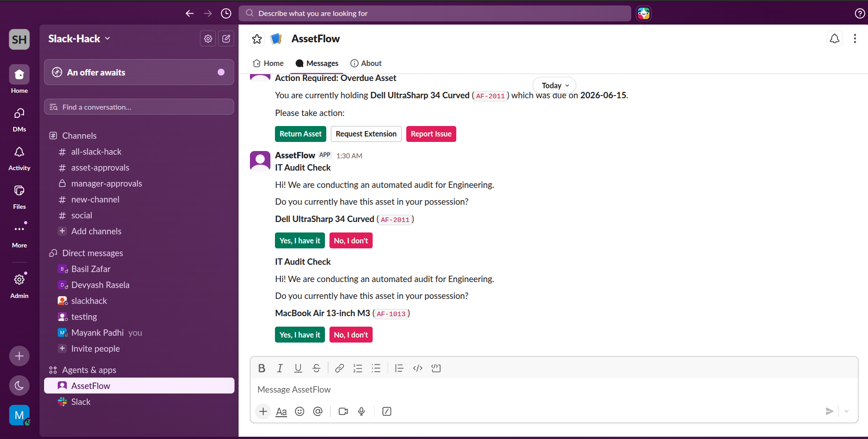
Task: Expand the Slack-Hack workspace menu
Action: pos(79,39)
